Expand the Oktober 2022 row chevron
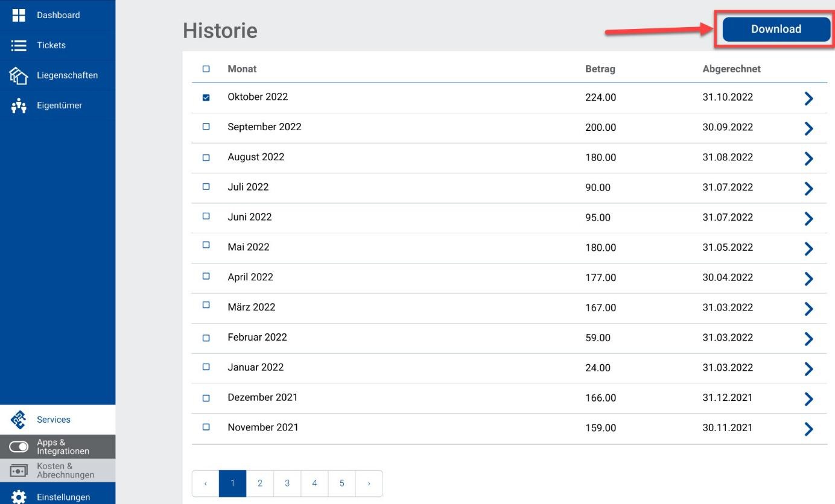This screenshot has height=504, width=835. click(809, 98)
